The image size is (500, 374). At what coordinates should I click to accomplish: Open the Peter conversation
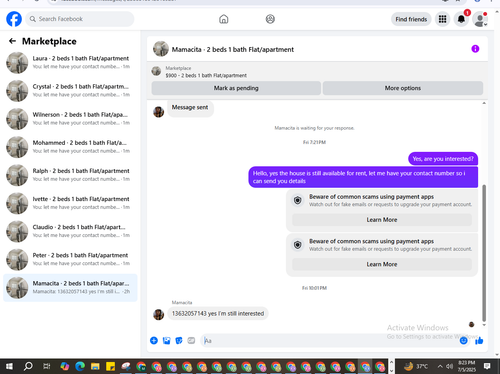click(70, 259)
